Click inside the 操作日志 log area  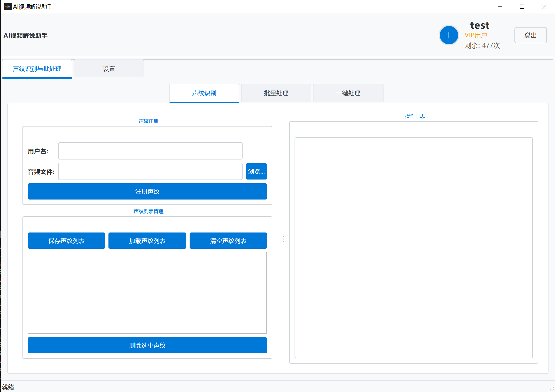(414, 248)
